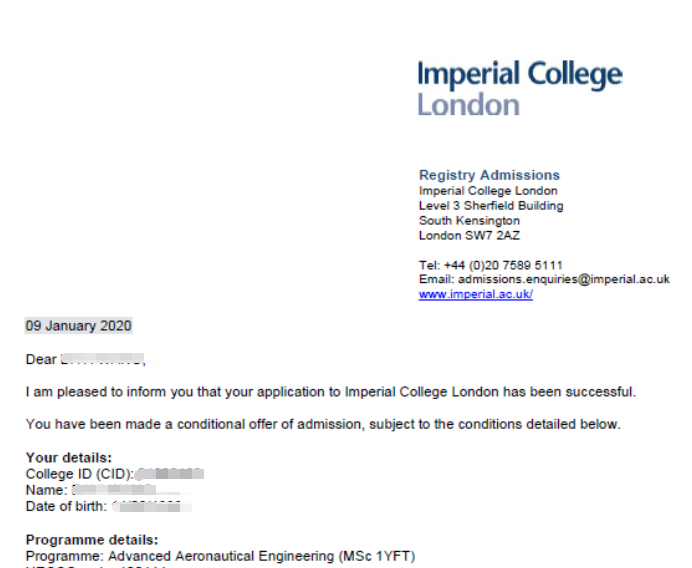Viewport: 692px width, 568px height.
Task: Select the highlighted date 09 January 2020
Action: pos(79,326)
